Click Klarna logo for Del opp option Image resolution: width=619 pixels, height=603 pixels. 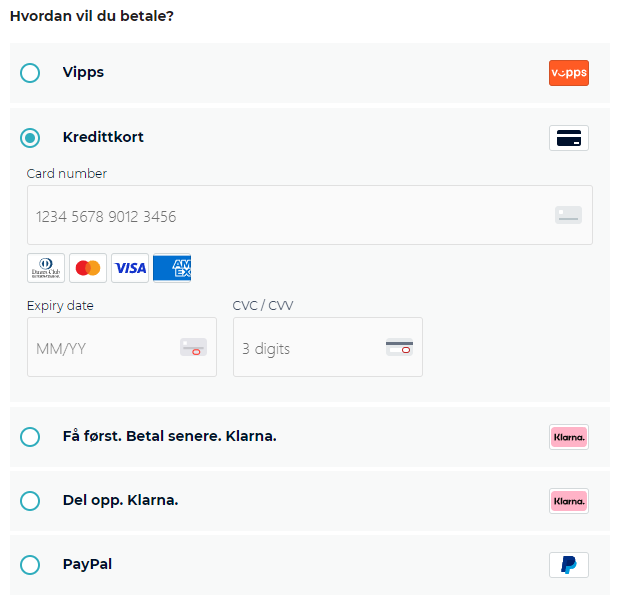coord(568,501)
